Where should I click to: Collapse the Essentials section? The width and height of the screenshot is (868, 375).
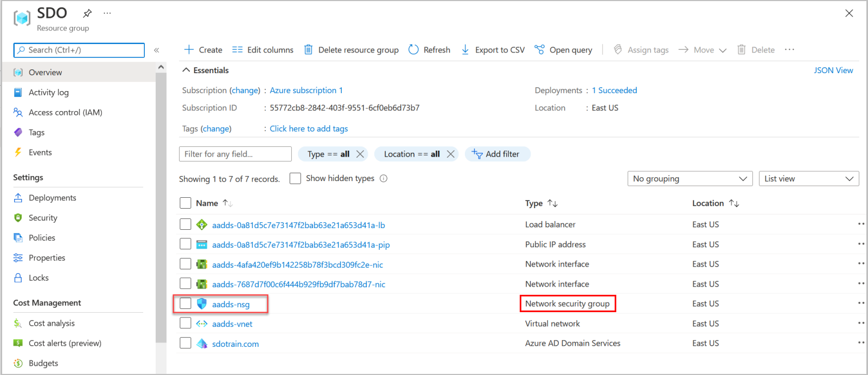pos(186,70)
